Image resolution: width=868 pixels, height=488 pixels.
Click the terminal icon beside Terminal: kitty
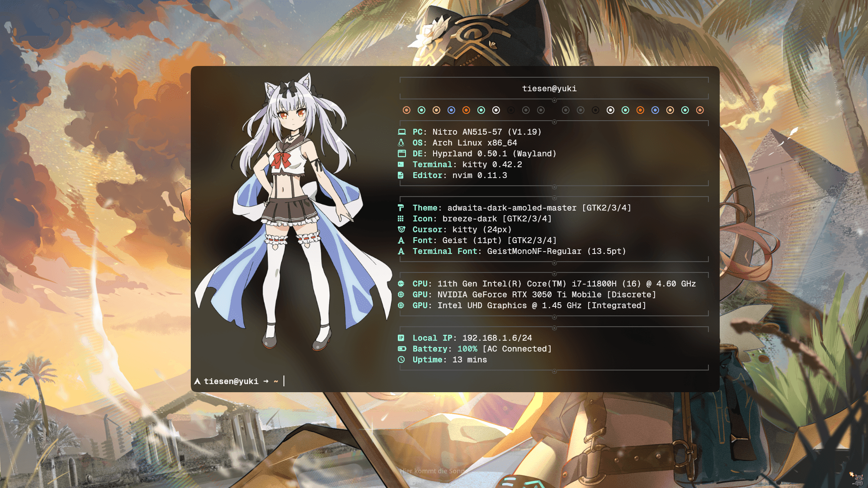(x=401, y=164)
